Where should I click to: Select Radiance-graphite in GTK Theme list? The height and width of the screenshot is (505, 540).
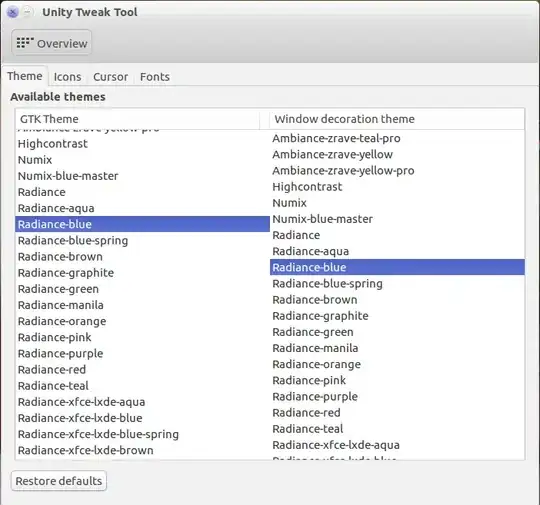(x=143, y=273)
